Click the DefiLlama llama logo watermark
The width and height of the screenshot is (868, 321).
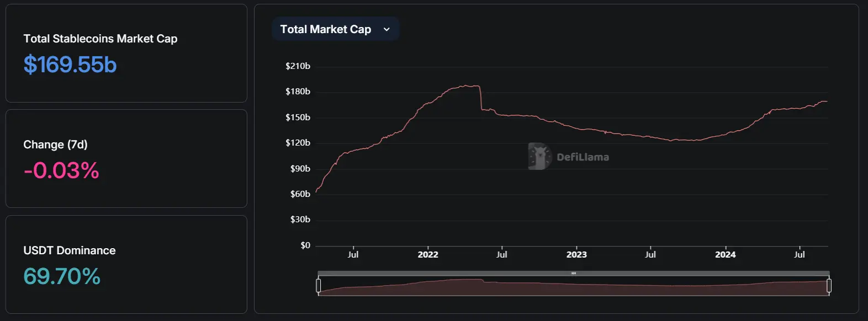(x=539, y=157)
